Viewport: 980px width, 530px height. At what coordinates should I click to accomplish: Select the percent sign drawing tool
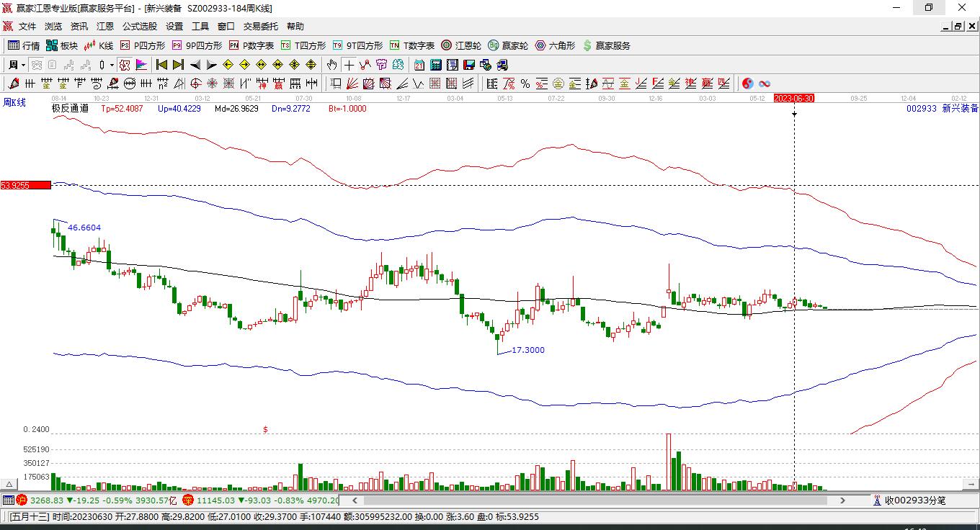[525, 84]
